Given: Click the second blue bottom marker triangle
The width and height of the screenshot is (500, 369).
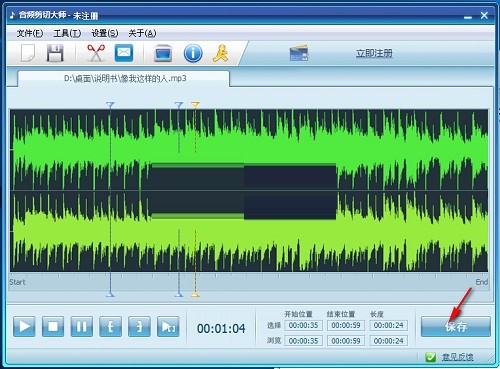Looking at the screenshot, I should [x=179, y=294].
